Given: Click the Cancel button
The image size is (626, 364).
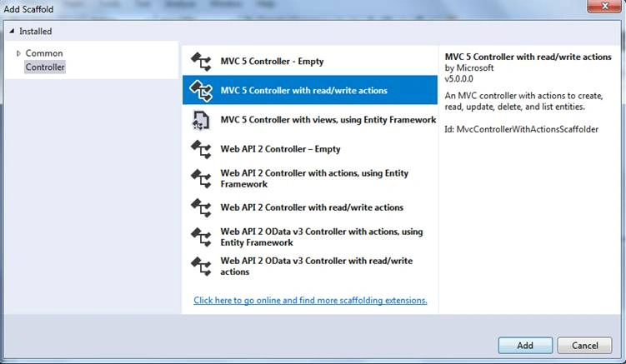Looking at the screenshot, I should 584,345.
